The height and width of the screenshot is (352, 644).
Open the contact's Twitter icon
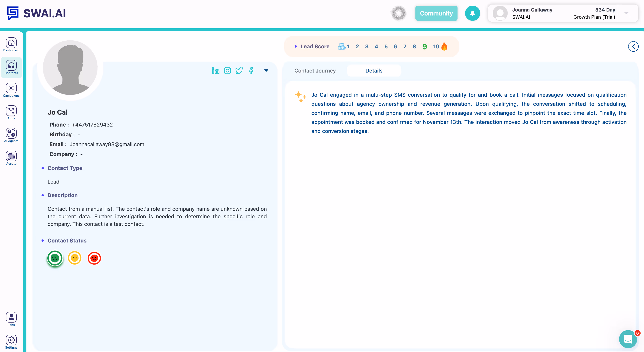pyautogui.click(x=239, y=71)
